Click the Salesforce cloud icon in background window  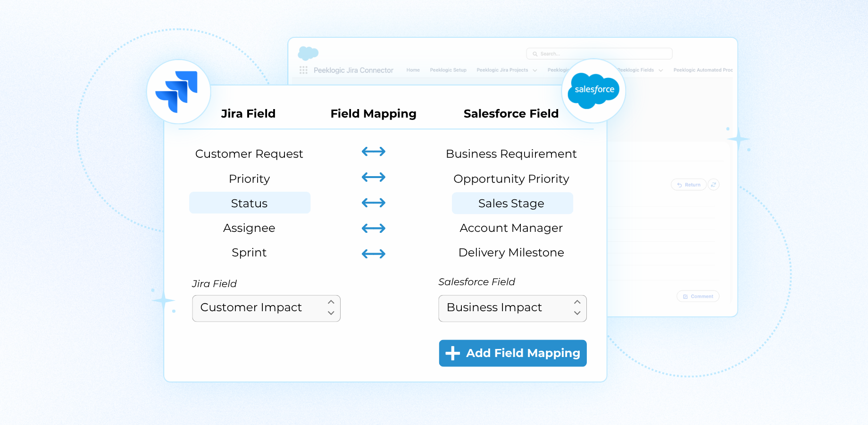point(308,53)
